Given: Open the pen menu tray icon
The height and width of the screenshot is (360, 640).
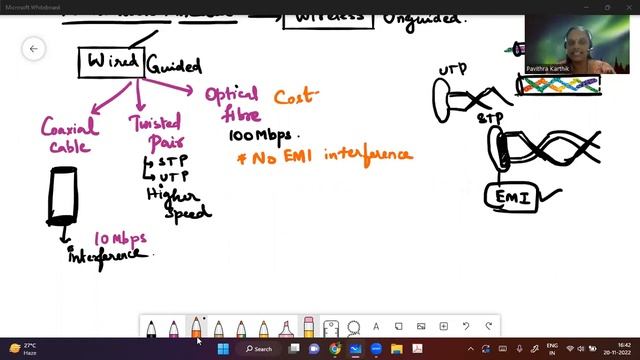Looking at the screenshot, I should pyautogui.click(x=535, y=349).
